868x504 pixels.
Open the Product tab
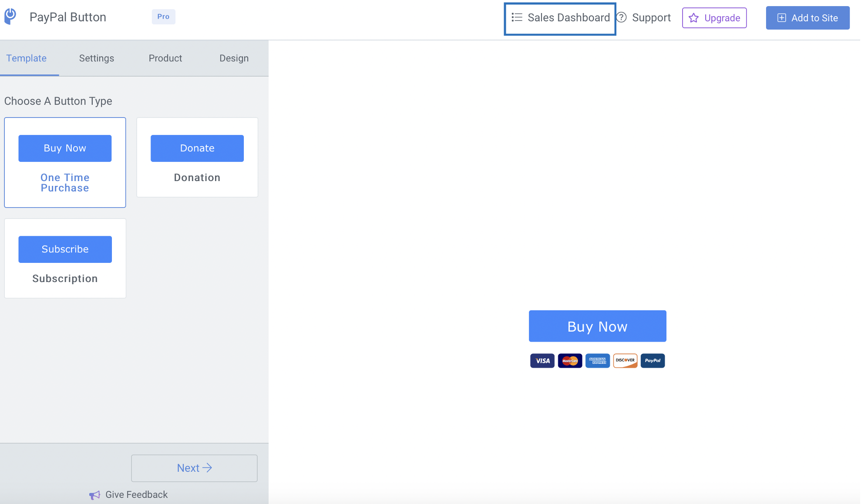(165, 58)
